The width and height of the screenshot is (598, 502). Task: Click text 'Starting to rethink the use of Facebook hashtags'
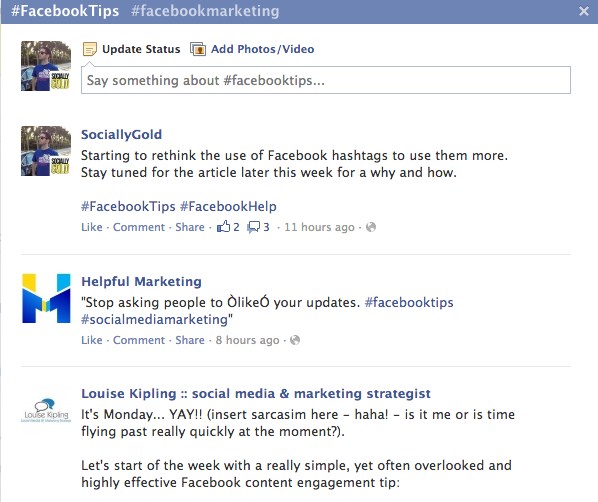pyautogui.click(x=234, y=156)
